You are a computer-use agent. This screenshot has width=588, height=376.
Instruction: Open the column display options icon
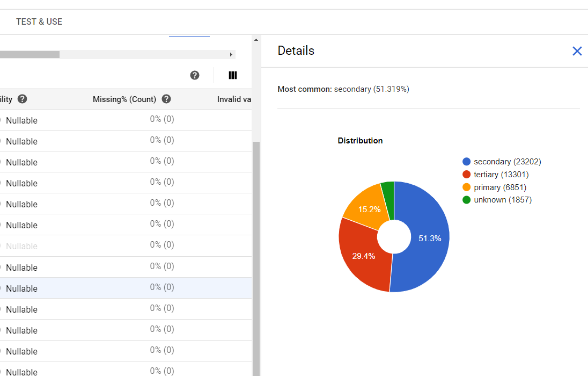point(233,75)
